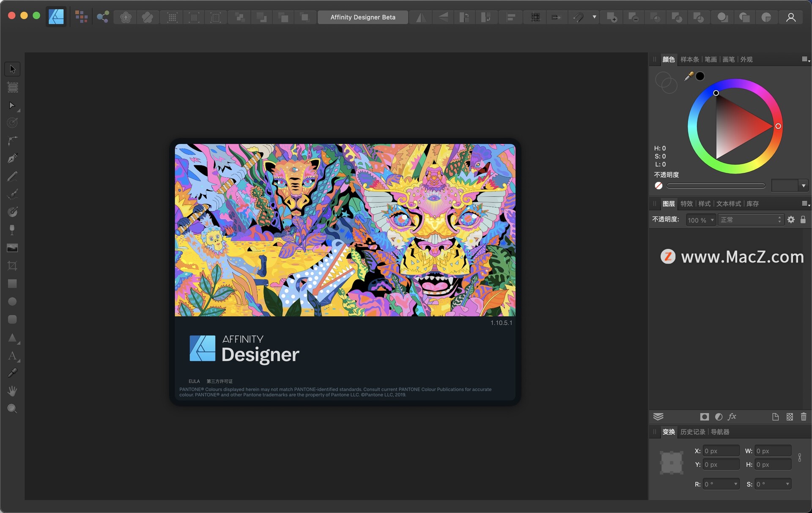Add a pixel layer icon
This screenshot has height=513, width=812.
pyautogui.click(x=790, y=417)
